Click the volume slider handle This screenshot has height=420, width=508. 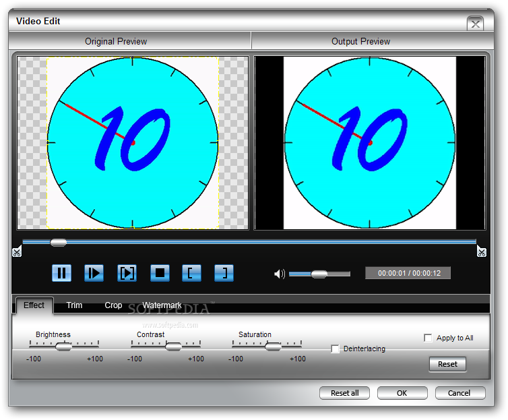319,274
